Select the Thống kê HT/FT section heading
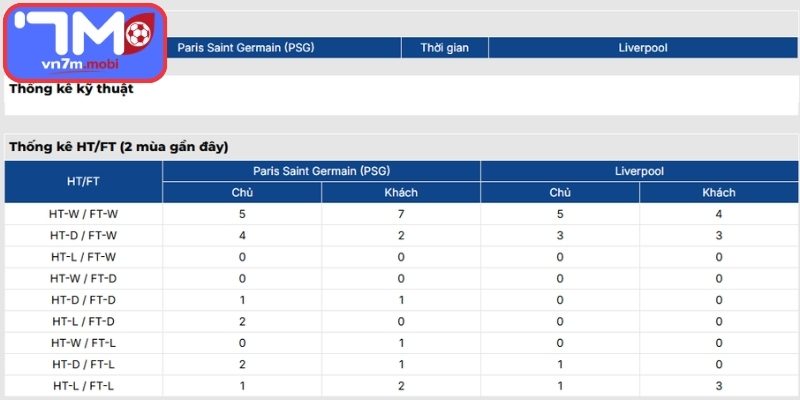800x400 pixels. point(119,147)
